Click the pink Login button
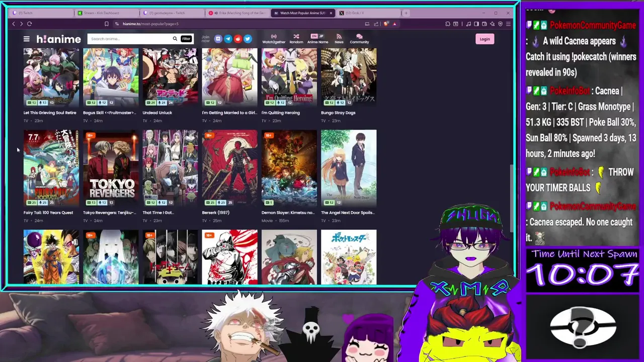The height and width of the screenshot is (362, 644). point(485,39)
